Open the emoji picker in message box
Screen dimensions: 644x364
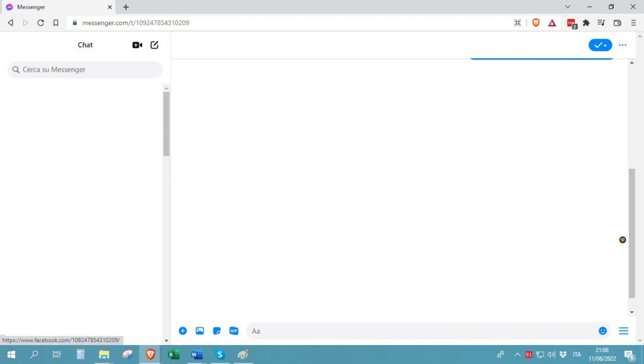(602, 331)
